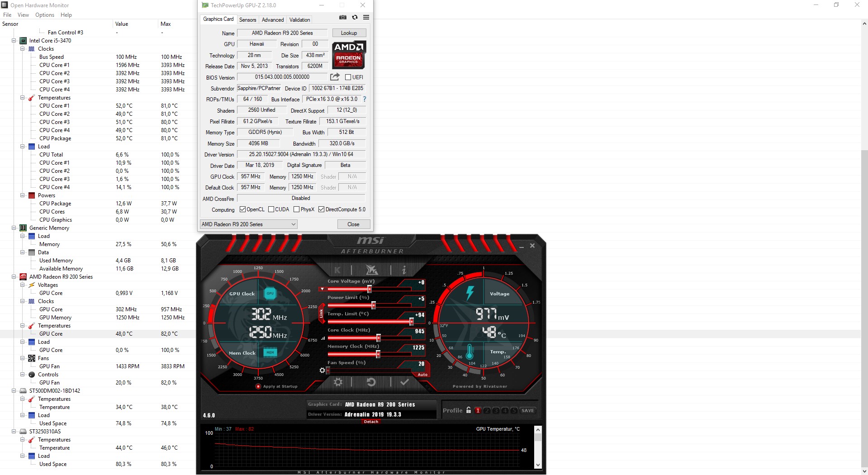Toggle the CUDA checkbox
The height and width of the screenshot is (475, 868).
pos(271,209)
